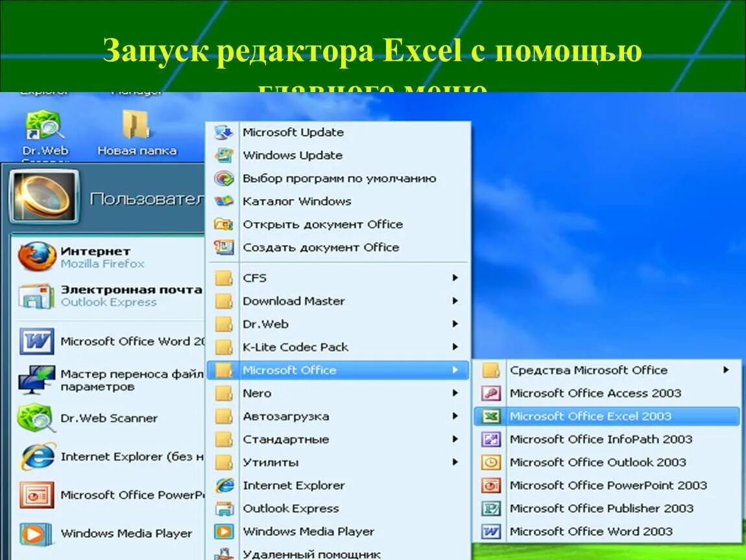This screenshot has height=560, width=746.
Task: Select Microsoft Office Word 2003 entry
Action: pos(607,531)
